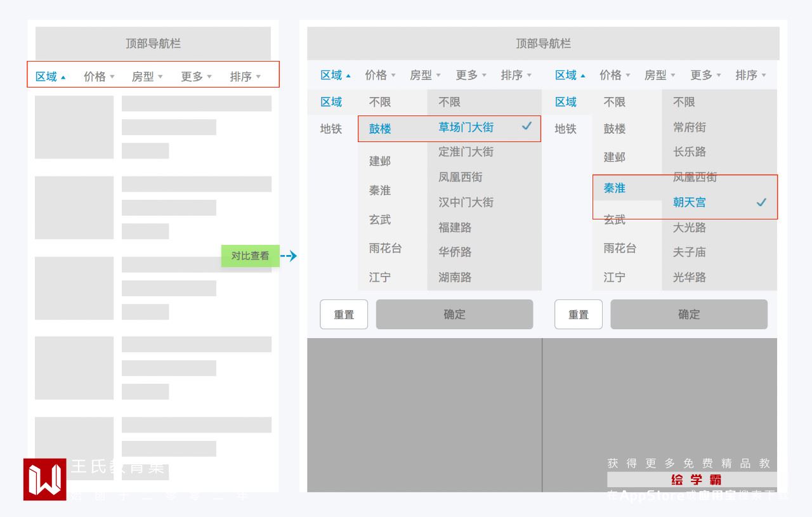
Task: Select side tab 区域 in the 朝天宫 panel
Action: point(566,102)
